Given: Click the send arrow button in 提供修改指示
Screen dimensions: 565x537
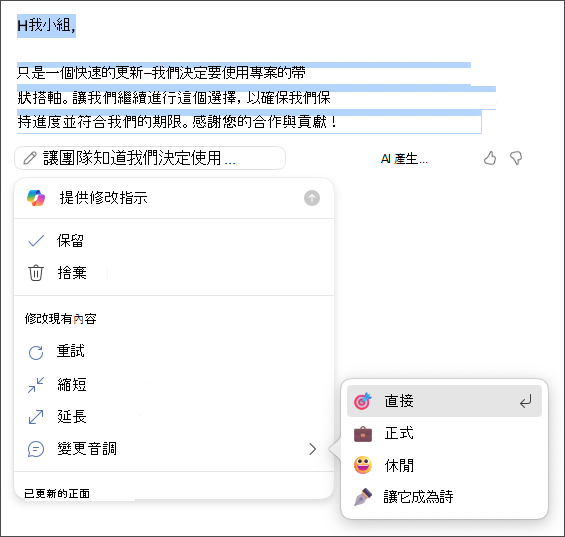Looking at the screenshot, I should pos(312,198).
